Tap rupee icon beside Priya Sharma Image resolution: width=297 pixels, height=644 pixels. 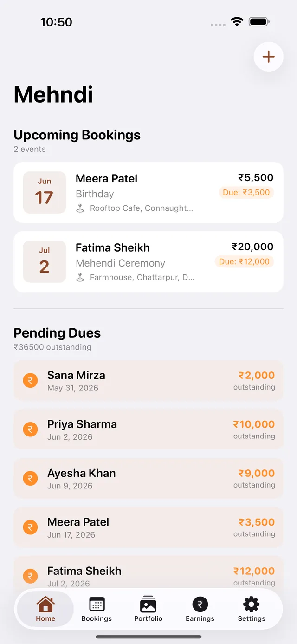pos(30,429)
